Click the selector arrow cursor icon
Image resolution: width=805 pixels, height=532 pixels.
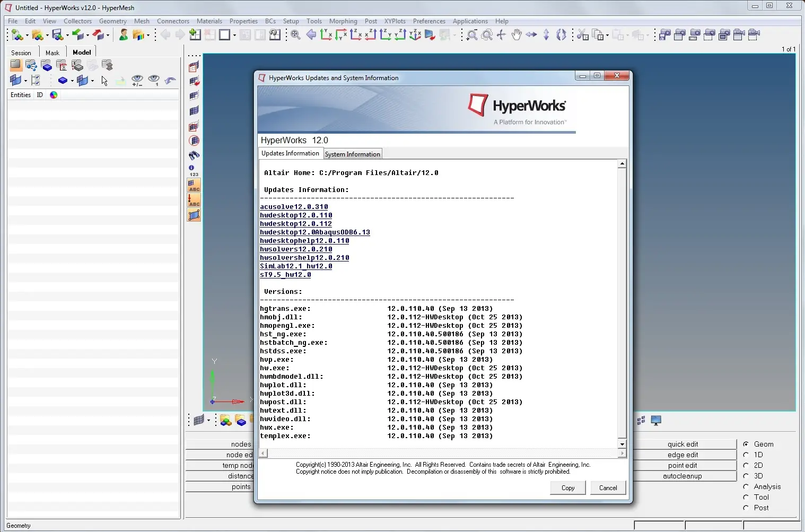coord(104,81)
